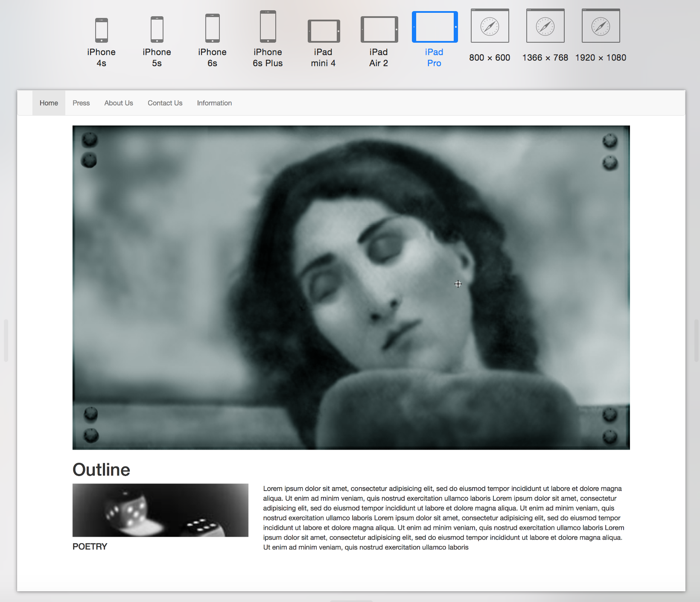Click the dice thumbnail image
Image resolution: width=700 pixels, height=602 pixels.
pyautogui.click(x=160, y=510)
